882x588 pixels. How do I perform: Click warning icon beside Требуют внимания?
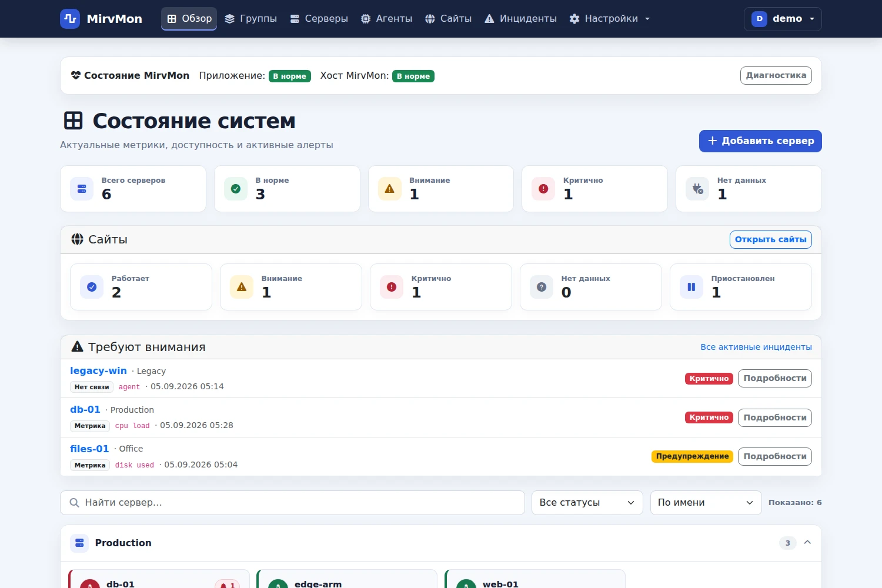click(77, 347)
